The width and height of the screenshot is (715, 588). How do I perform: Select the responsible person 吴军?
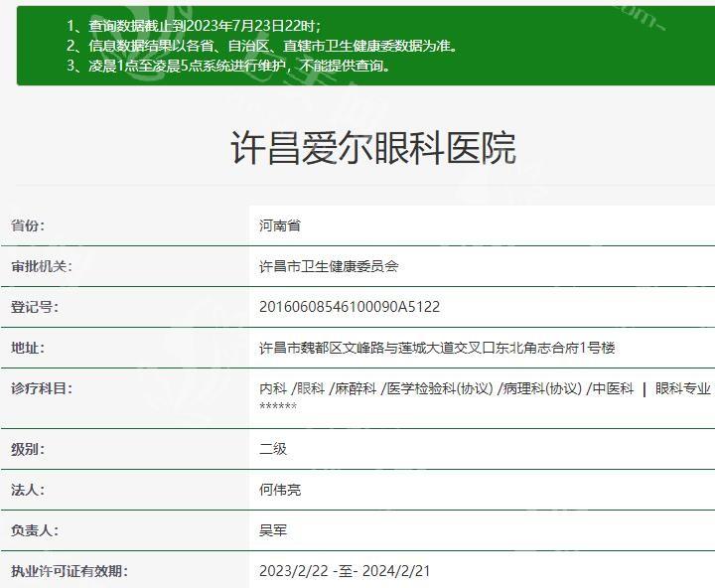pyautogui.click(x=273, y=530)
